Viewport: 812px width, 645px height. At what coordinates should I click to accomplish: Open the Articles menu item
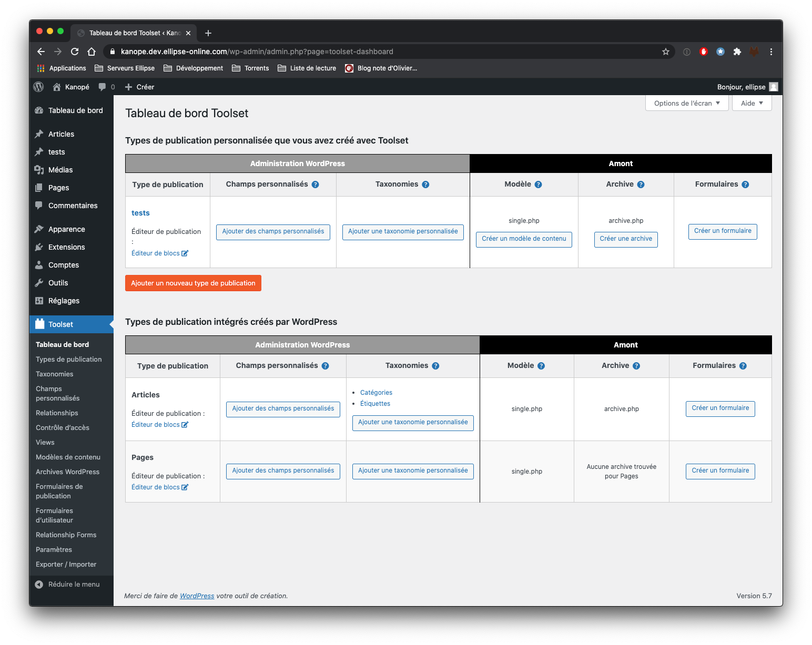(72, 134)
